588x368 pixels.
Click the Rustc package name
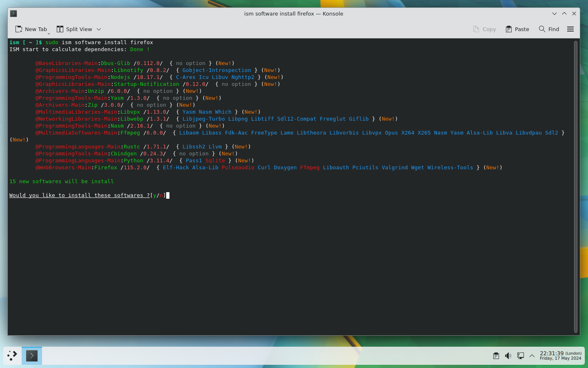tap(132, 147)
